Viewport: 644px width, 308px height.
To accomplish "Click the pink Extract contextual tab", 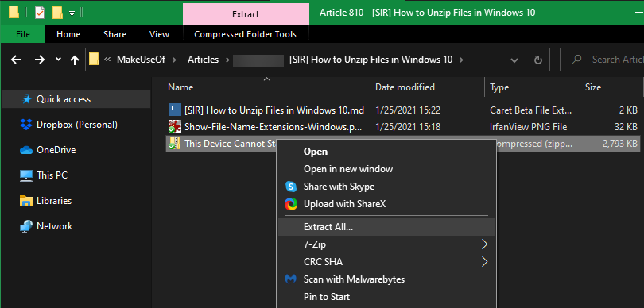I will tap(246, 14).
